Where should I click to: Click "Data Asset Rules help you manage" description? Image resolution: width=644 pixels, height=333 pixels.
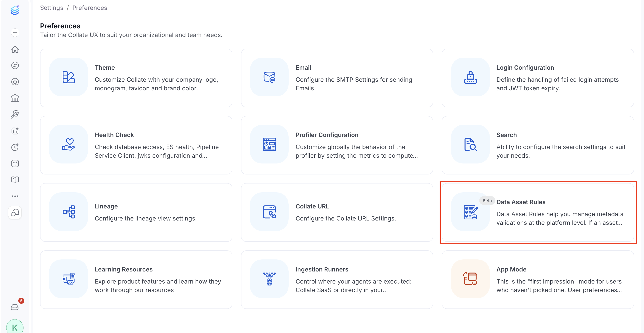point(560,218)
